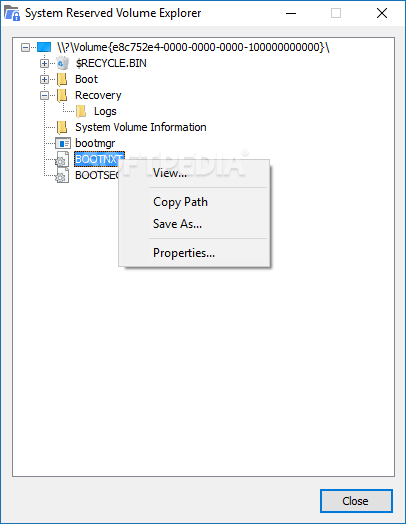Select the Recovery tree item

pyautogui.click(x=98, y=95)
